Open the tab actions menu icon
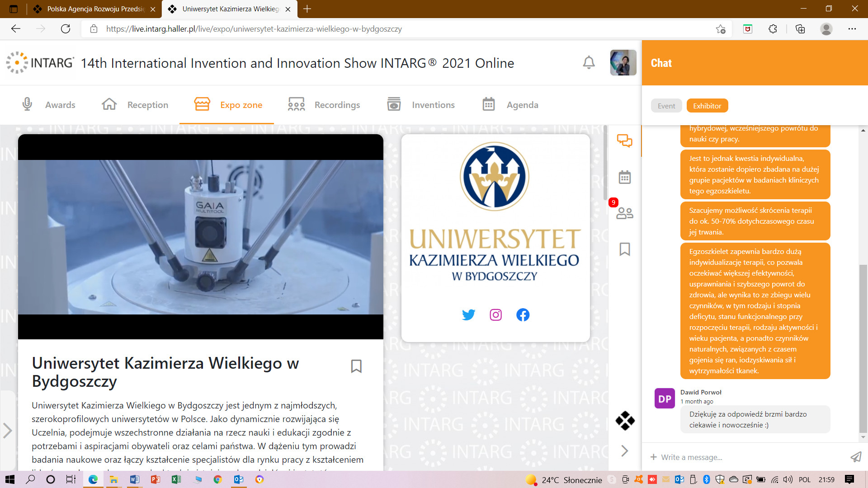The width and height of the screenshot is (868, 488). (14, 9)
